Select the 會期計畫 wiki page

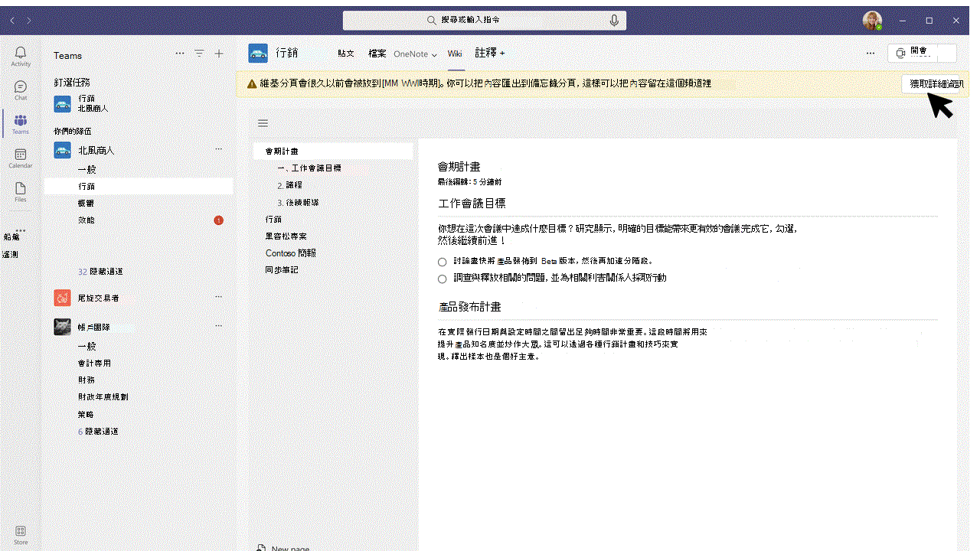333,152
